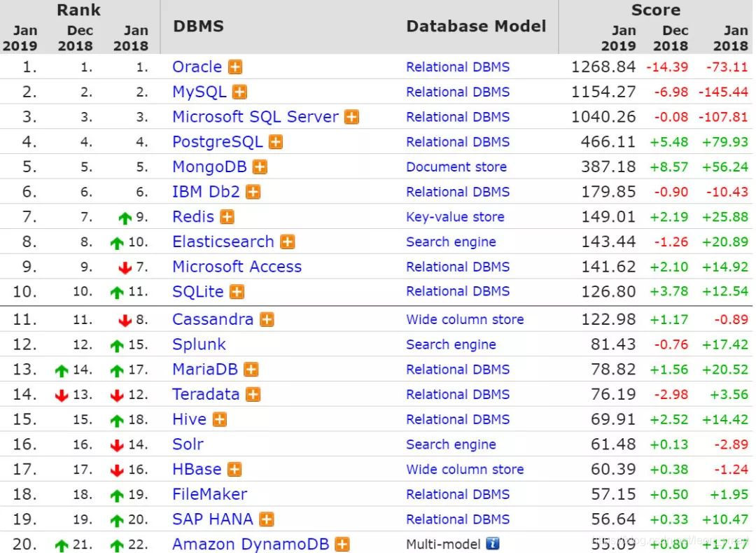
Task: Open the Redis link
Action: (x=193, y=217)
